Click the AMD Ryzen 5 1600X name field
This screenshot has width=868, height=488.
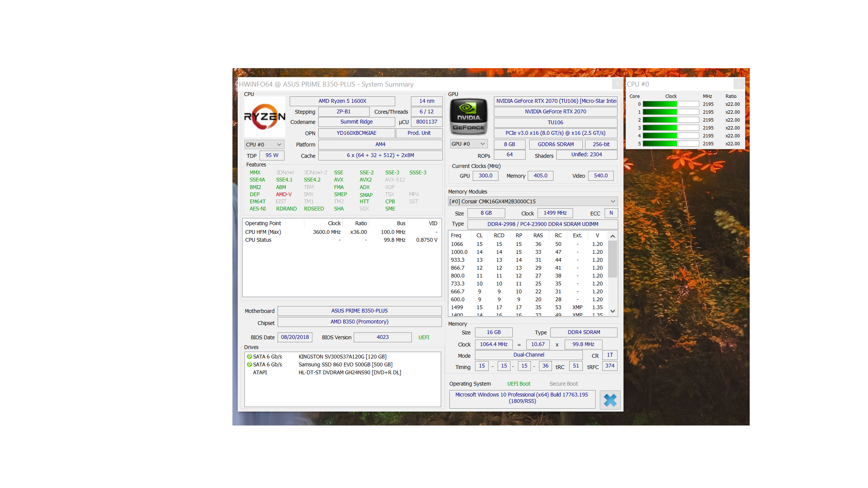click(342, 101)
